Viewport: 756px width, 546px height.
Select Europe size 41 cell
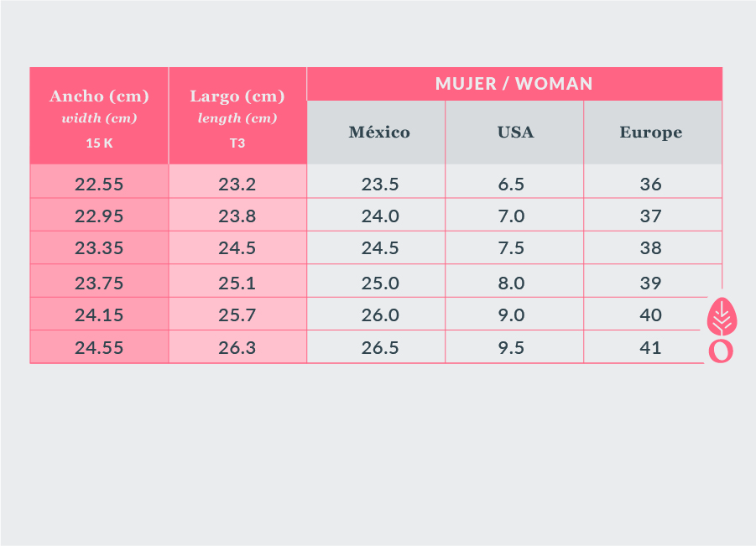[x=651, y=348]
